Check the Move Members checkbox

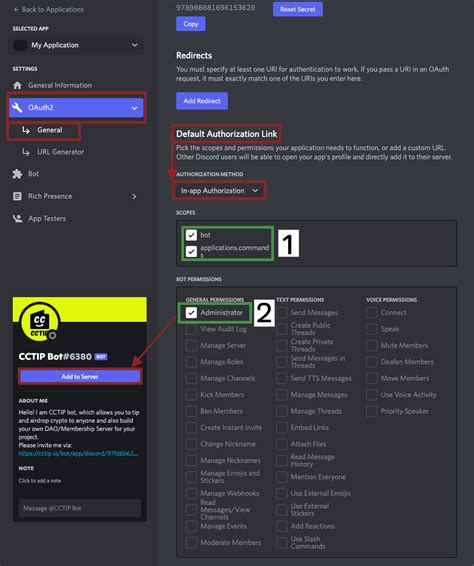pos(371,379)
